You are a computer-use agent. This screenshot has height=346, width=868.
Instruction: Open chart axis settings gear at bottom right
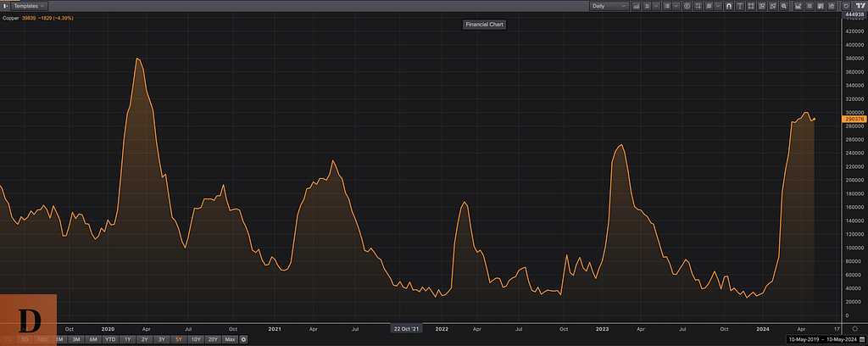pos(854,328)
